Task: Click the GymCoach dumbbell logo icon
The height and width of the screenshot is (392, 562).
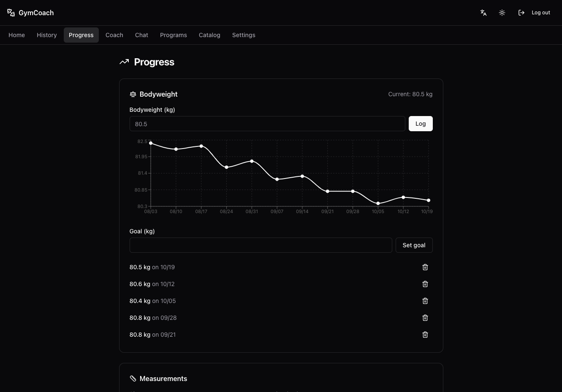Action: tap(11, 13)
